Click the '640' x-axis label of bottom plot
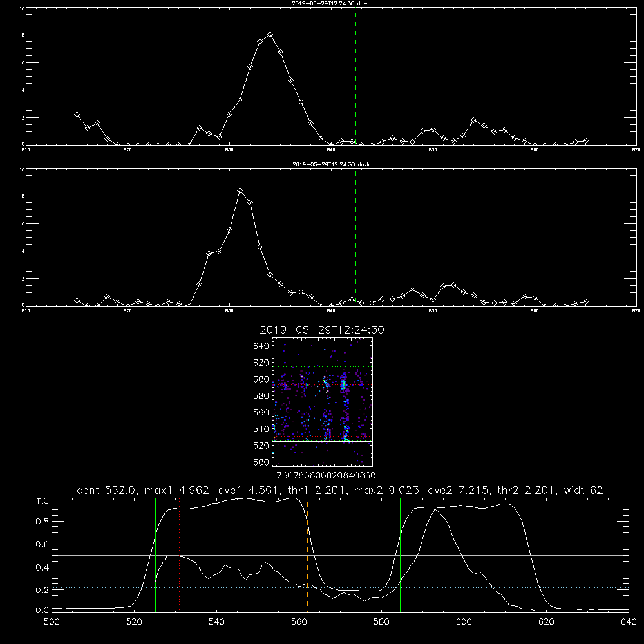Screen dimensions: 644x644 pos(629,622)
